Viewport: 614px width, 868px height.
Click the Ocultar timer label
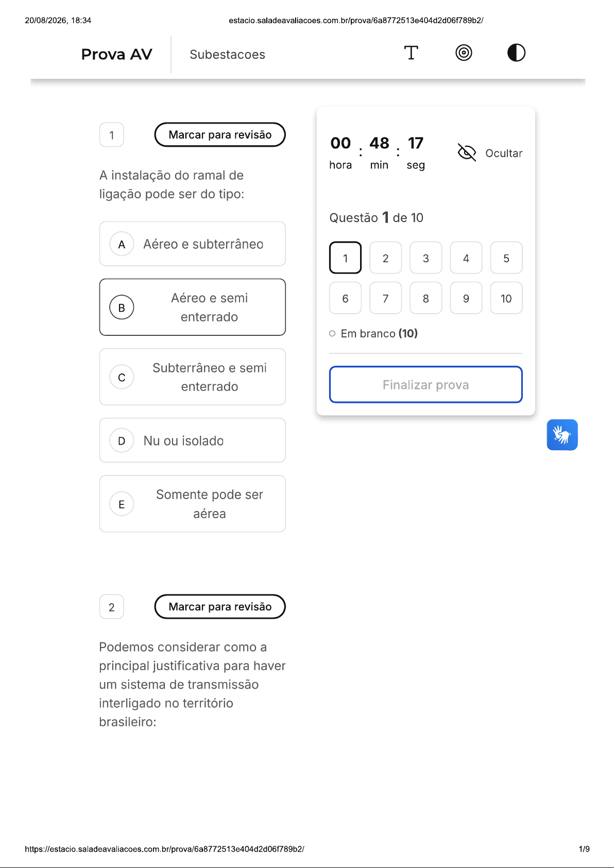tap(504, 153)
